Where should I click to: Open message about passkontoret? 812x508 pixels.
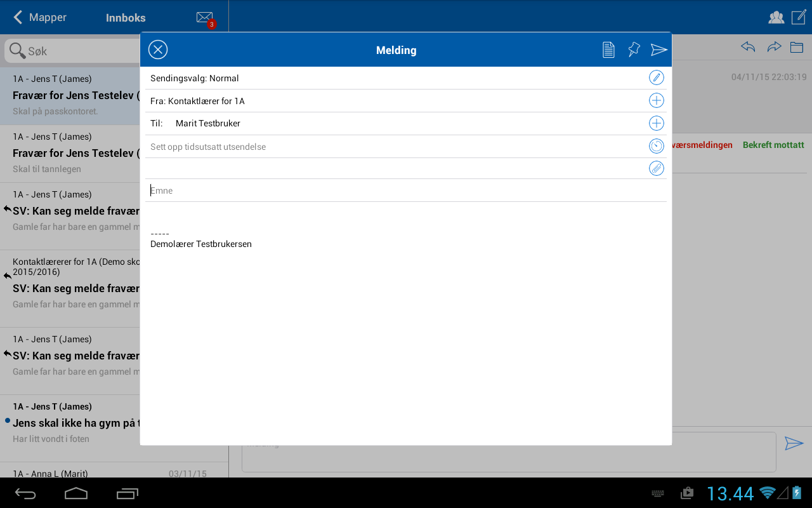coord(70,96)
